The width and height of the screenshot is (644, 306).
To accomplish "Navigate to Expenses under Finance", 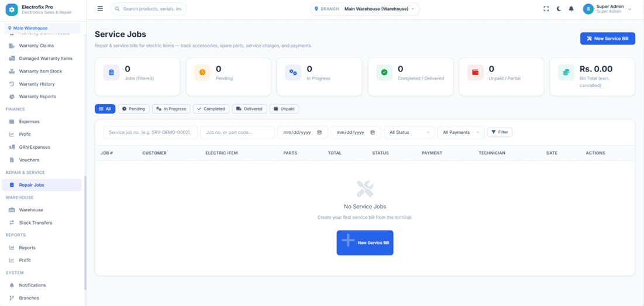I will 29,122.
